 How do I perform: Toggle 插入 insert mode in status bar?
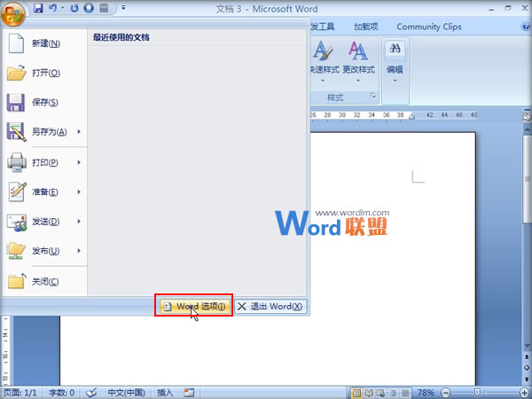[165, 393]
